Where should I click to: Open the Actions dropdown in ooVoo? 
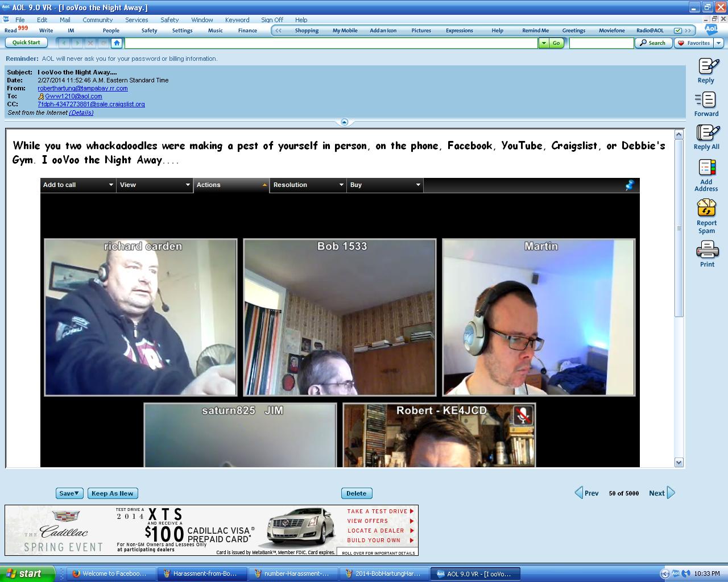[x=231, y=185]
